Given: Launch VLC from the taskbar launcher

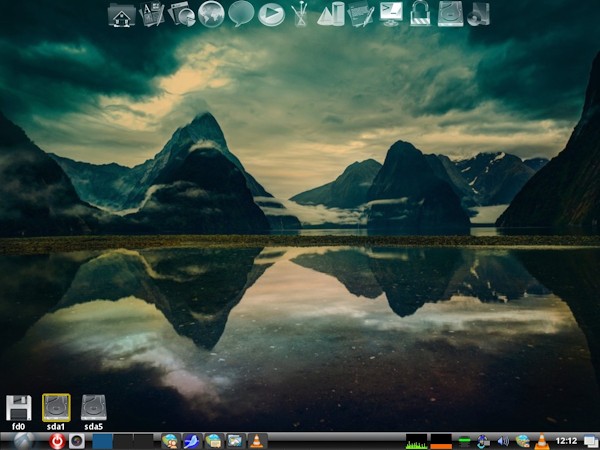Looking at the screenshot, I should tap(256, 441).
